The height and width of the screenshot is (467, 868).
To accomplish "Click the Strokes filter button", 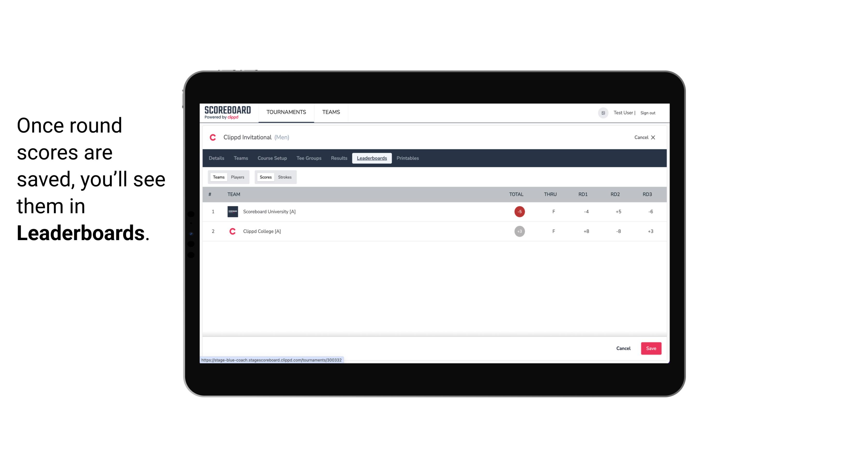I will click(x=285, y=177).
